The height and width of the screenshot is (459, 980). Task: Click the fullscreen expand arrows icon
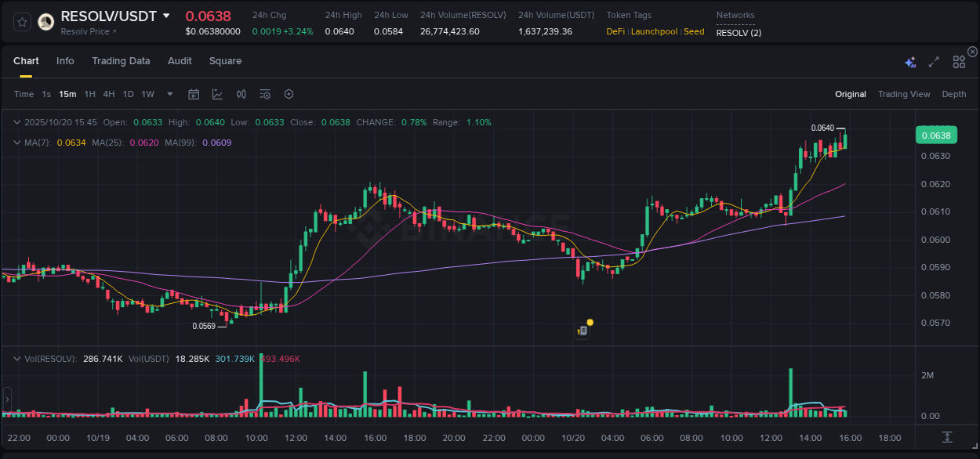[933, 61]
